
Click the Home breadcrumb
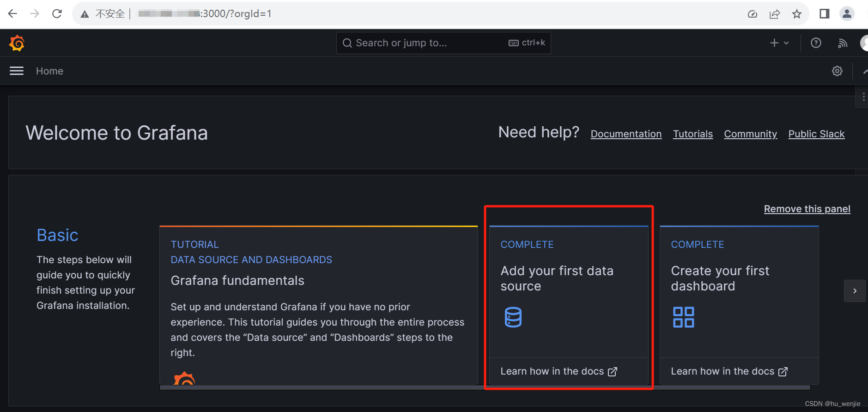point(49,71)
